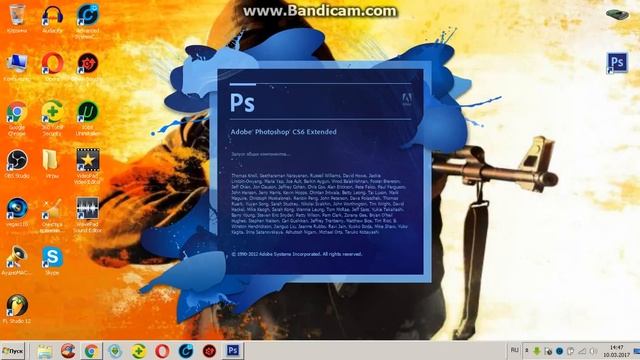Open the clock showing 14:47

616,351
